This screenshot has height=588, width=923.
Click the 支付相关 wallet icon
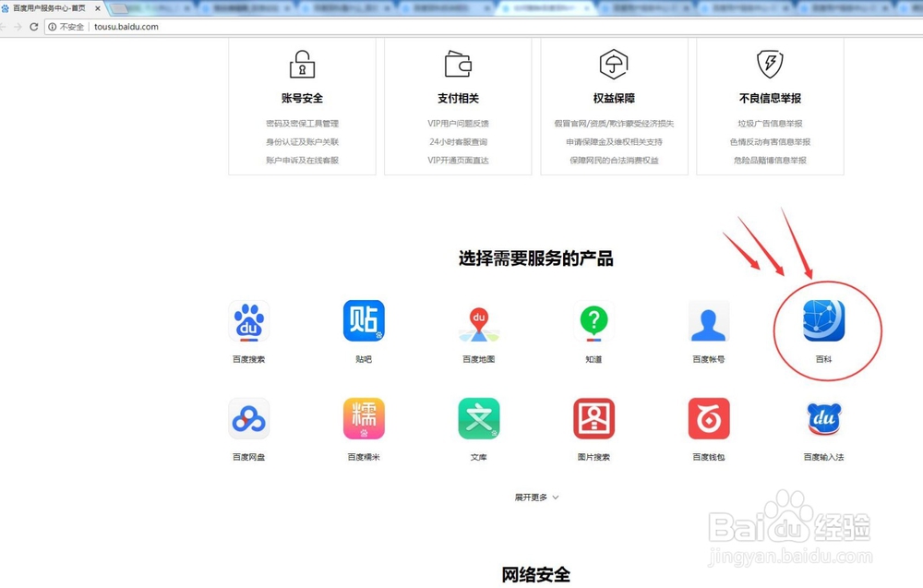[x=458, y=65]
